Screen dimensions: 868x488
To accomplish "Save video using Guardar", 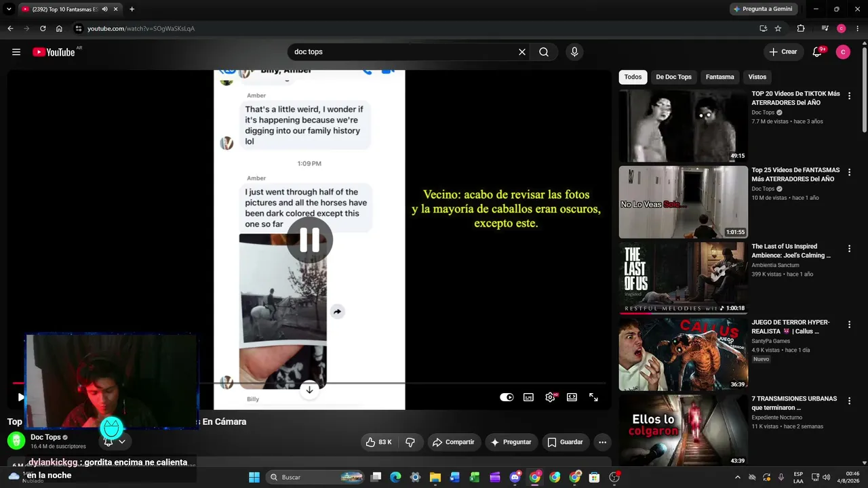I will click(x=565, y=442).
